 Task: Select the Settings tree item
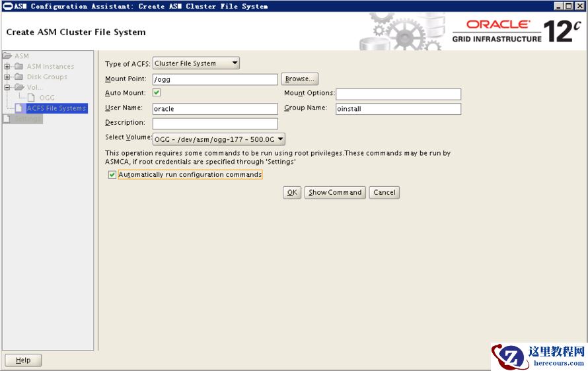coord(27,119)
